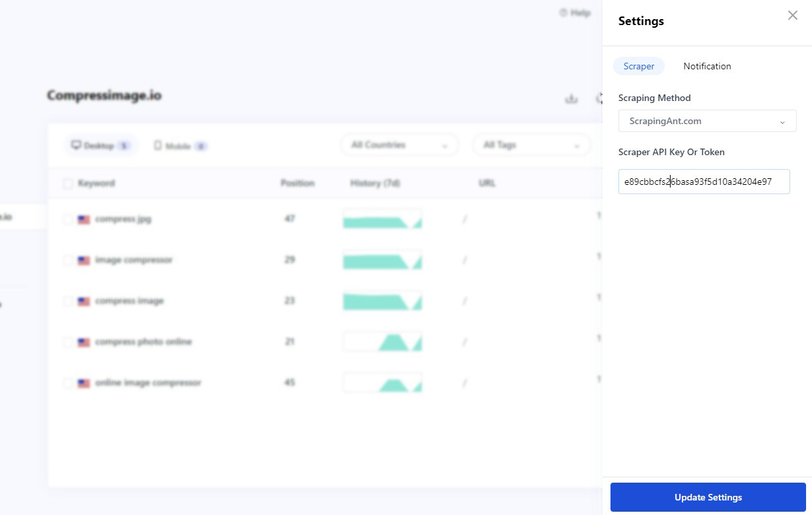
Task: Open the All Tags dropdown
Action: click(x=531, y=145)
